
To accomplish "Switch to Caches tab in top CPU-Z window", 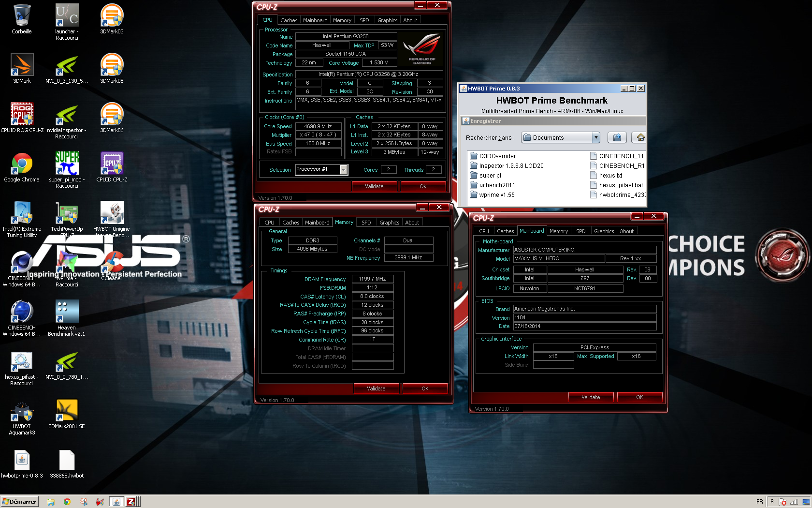I will (289, 20).
